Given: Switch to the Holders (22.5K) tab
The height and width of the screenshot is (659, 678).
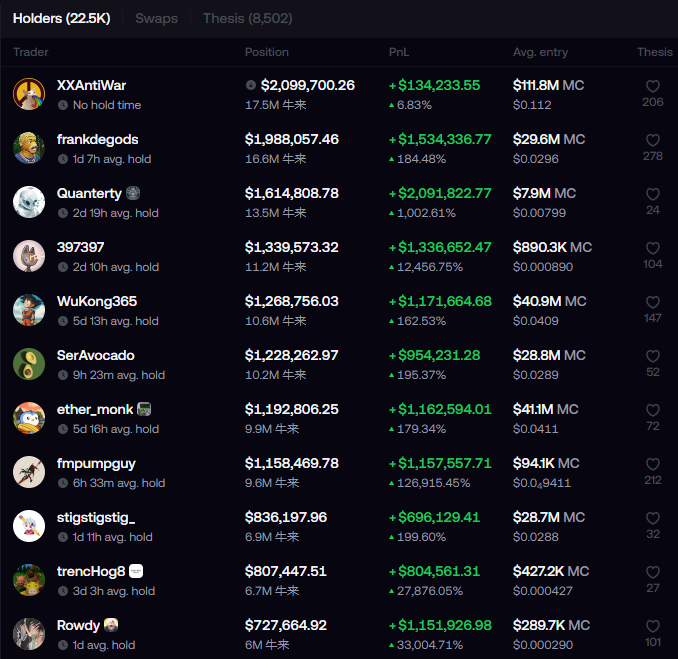Looking at the screenshot, I should pos(61,18).
